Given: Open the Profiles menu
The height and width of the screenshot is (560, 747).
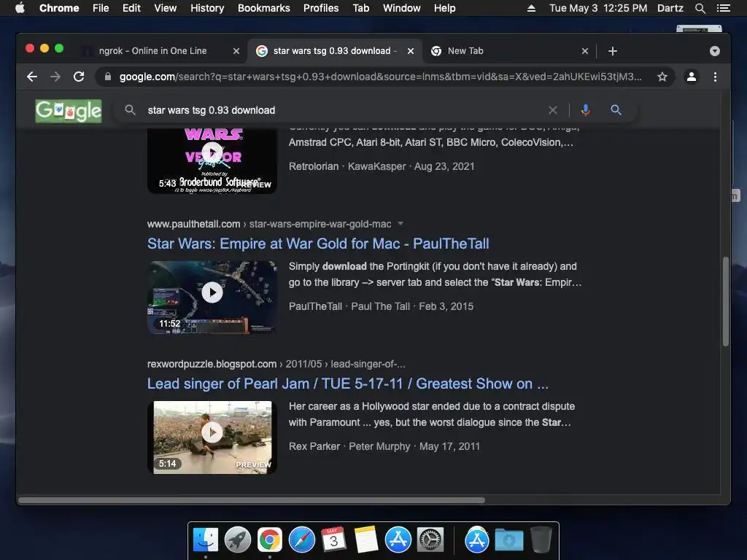Looking at the screenshot, I should click(x=321, y=8).
